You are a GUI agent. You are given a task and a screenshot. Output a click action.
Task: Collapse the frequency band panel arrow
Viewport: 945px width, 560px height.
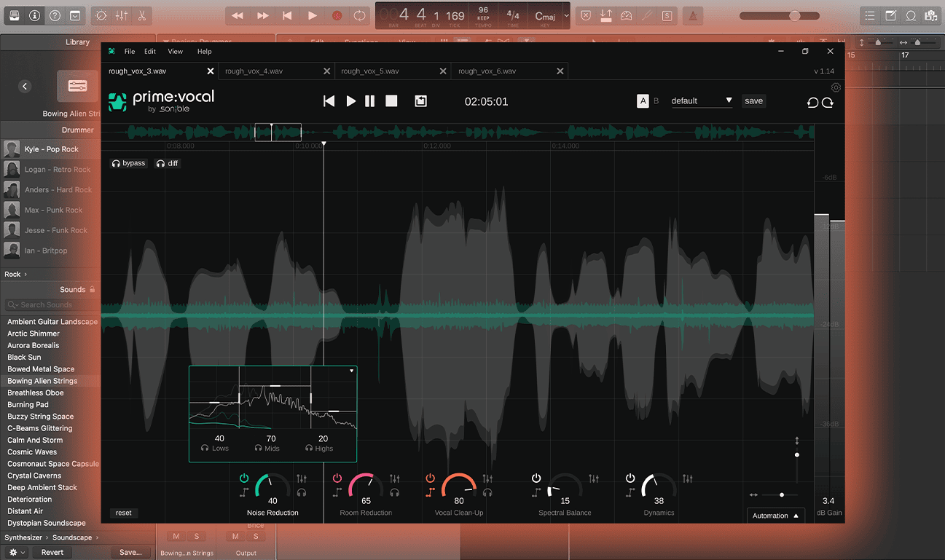point(351,371)
